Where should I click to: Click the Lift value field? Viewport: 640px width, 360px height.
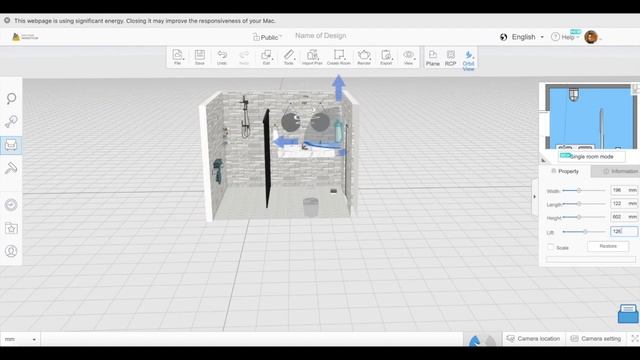point(624,231)
